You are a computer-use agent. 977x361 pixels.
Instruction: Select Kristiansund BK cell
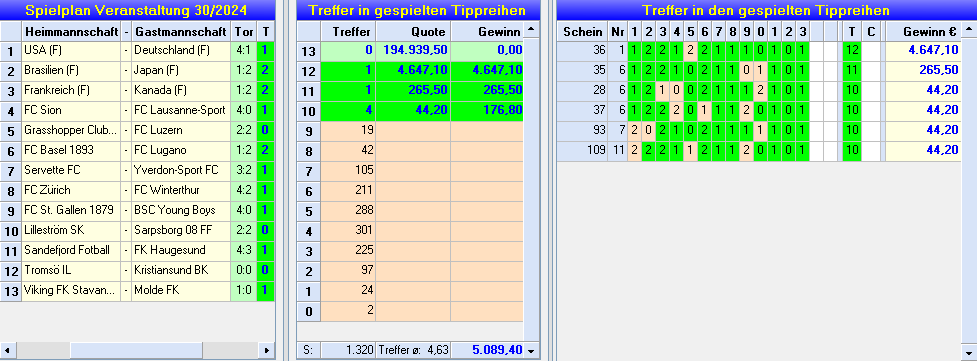coord(181,270)
